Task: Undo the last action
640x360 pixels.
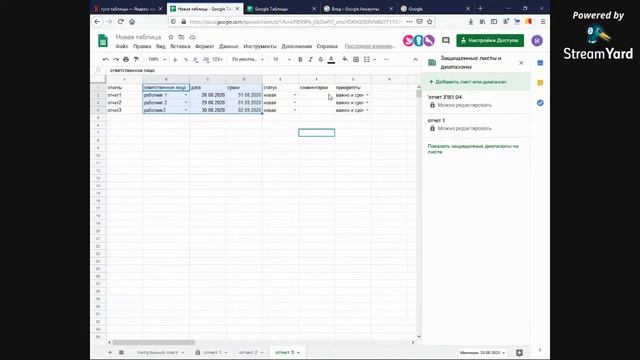Action: [x=106, y=60]
